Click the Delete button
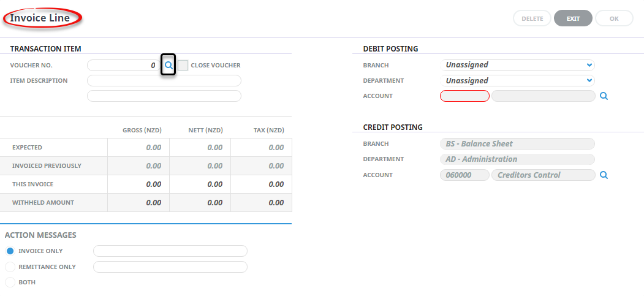The image size is (644, 296). (x=532, y=18)
